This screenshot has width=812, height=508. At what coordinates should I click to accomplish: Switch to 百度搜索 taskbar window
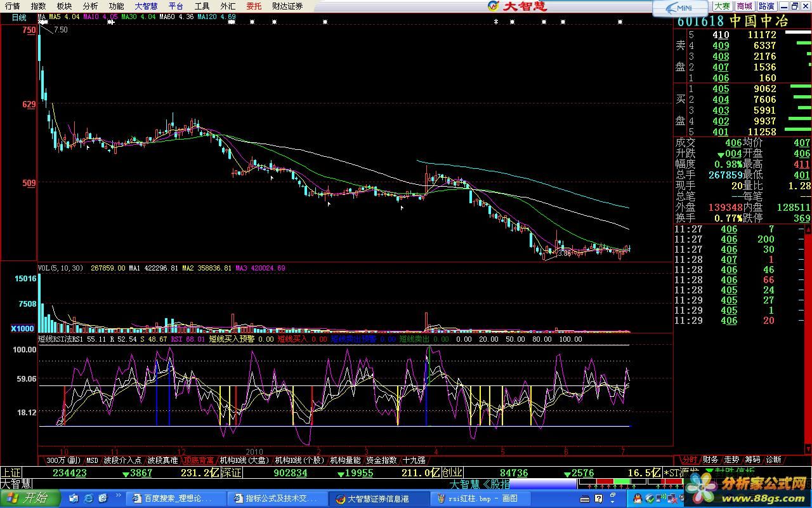point(177,499)
